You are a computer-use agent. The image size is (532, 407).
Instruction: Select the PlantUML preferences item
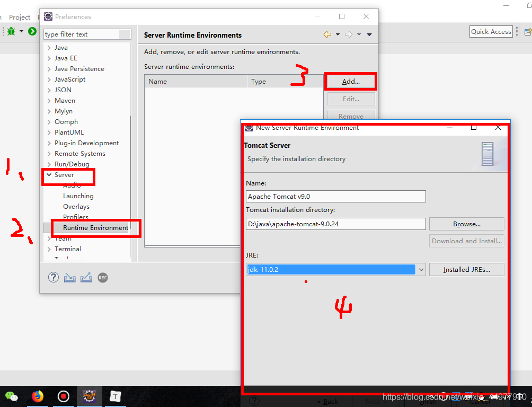pos(69,132)
